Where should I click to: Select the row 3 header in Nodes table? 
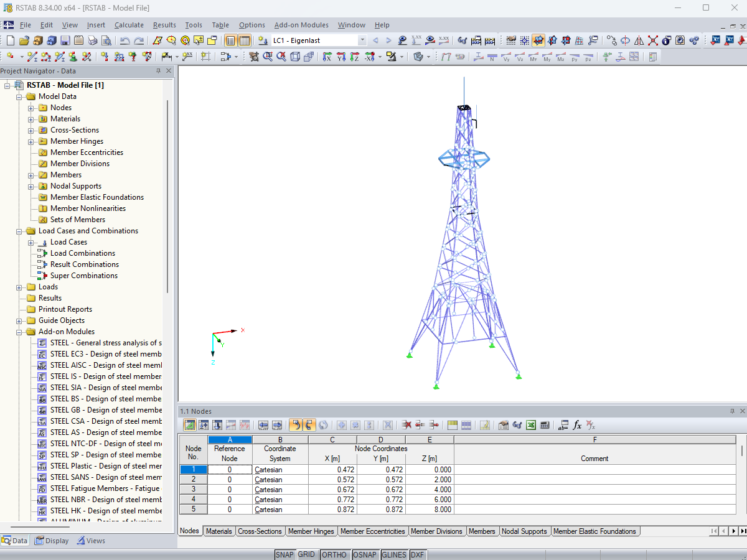pyautogui.click(x=194, y=490)
